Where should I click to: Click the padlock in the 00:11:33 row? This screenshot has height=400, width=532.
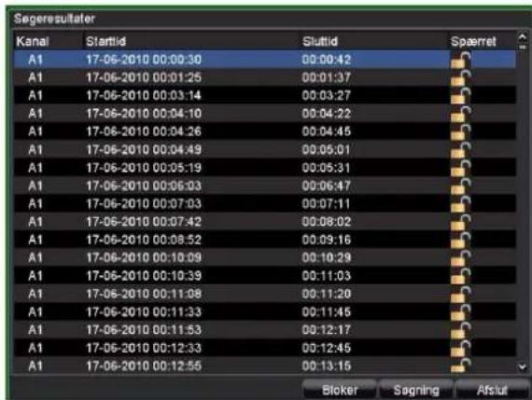pyautogui.click(x=461, y=312)
